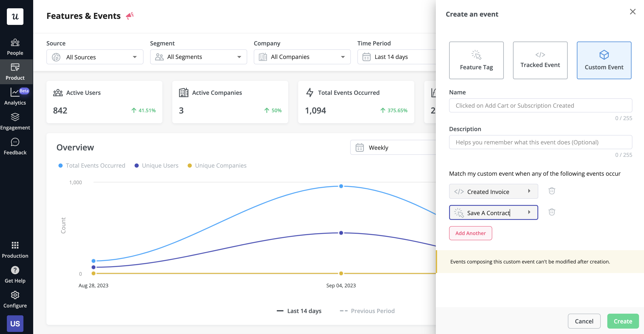Screen dimensions: 644x334
Task: Click the green Create button
Action: click(623, 321)
